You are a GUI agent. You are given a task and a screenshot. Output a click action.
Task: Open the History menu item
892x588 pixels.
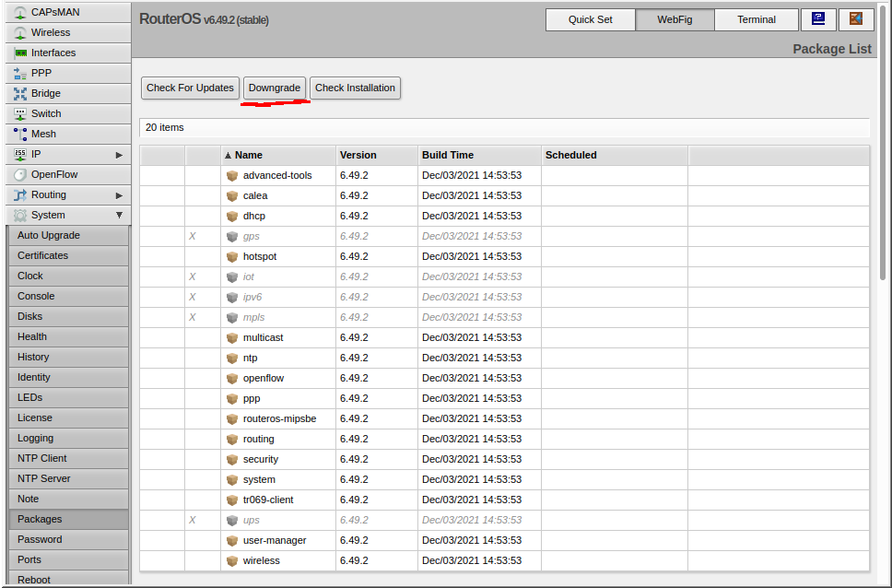pos(69,357)
